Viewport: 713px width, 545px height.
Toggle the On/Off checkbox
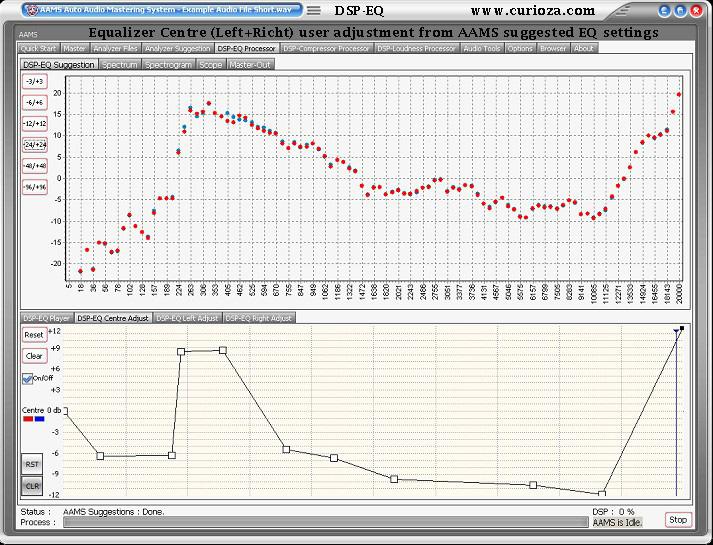tap(28, 379)
